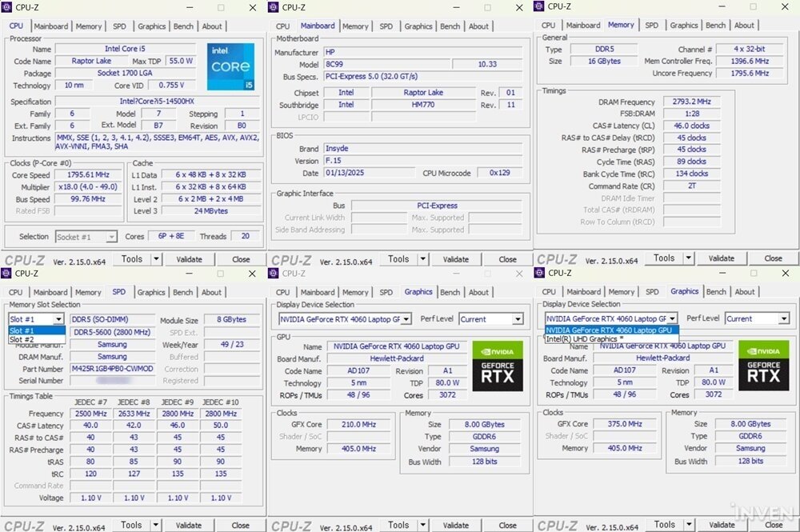Viewport: 800px width, 532px height.
Task: Click the Week/Year value 49 / 23
Action: 232,344
